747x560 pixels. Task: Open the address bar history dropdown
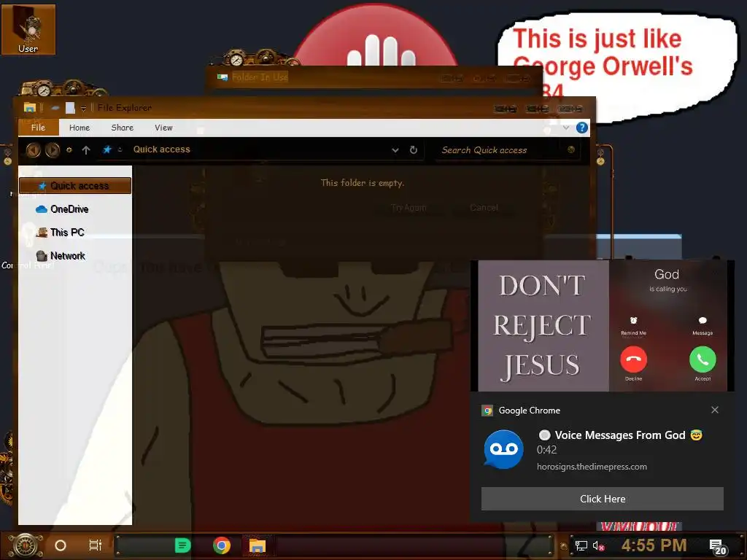click(395, 150)
